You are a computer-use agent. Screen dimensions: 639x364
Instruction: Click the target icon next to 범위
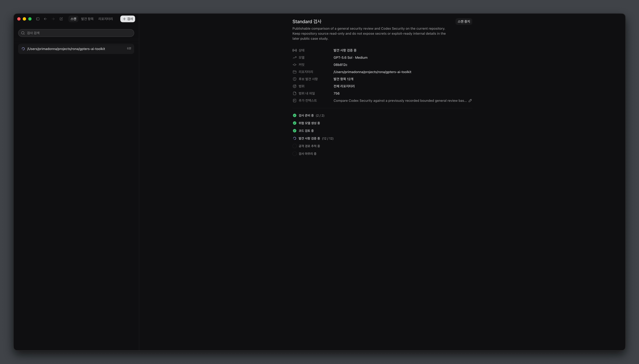tap(295, 86)
